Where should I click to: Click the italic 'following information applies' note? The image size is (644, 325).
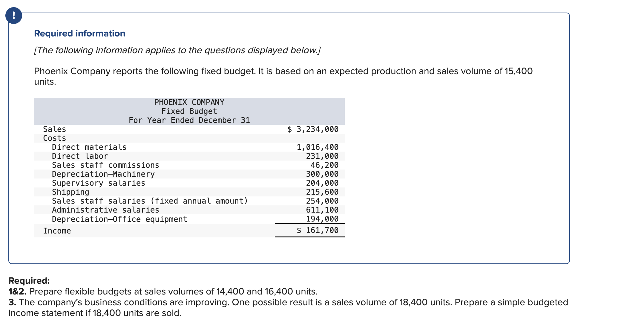point(177,50)
